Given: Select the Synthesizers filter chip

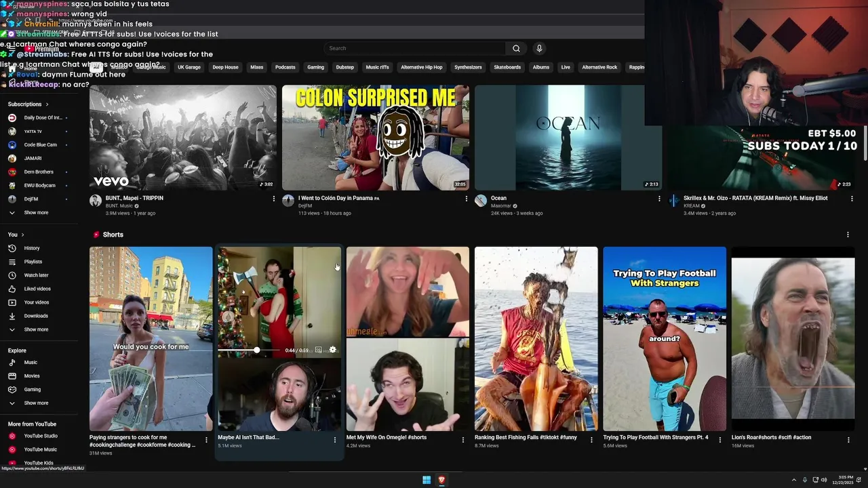Looking at the screenshot, I should tap(468, 67).
